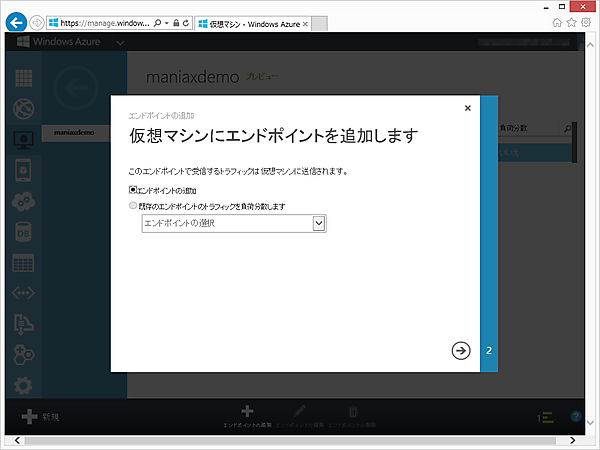Select the 'エンドポイントの追加' radio button

(135, 190)
